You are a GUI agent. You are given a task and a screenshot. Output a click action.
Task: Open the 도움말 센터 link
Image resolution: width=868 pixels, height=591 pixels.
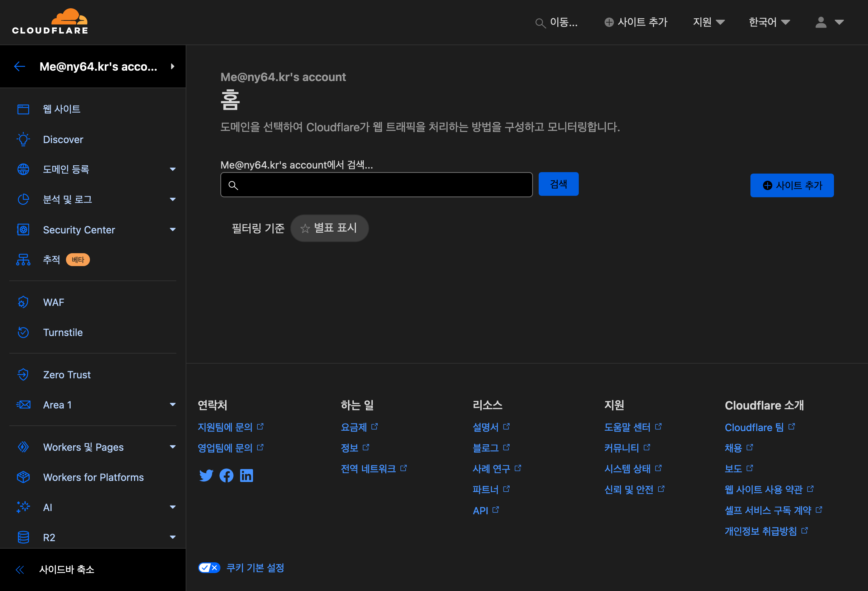(633, 427)
